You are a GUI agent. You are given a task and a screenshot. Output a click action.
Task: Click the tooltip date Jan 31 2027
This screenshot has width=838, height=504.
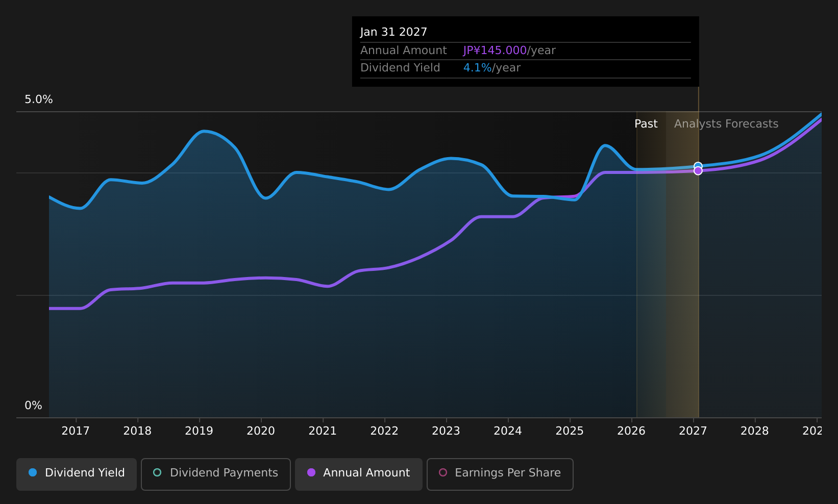(393, 32)
